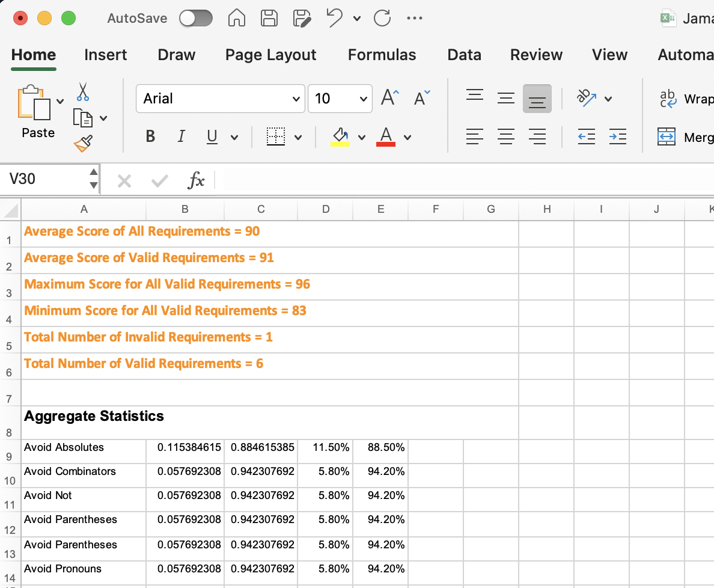Open the Page Layout ribbon tab
This screenshot has width=714, height=588.
click(x=270, y=55)
